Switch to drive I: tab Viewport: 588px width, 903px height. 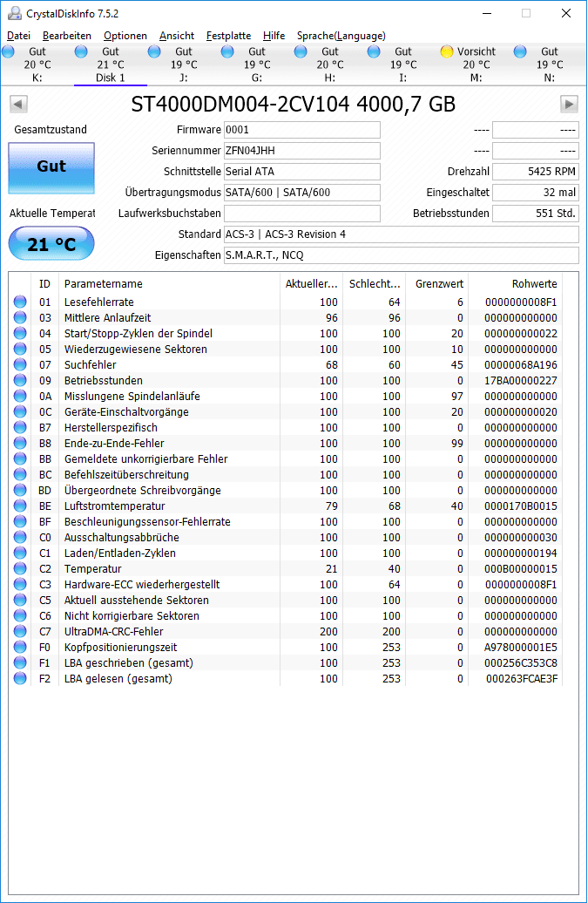click(x=402, y=64)
